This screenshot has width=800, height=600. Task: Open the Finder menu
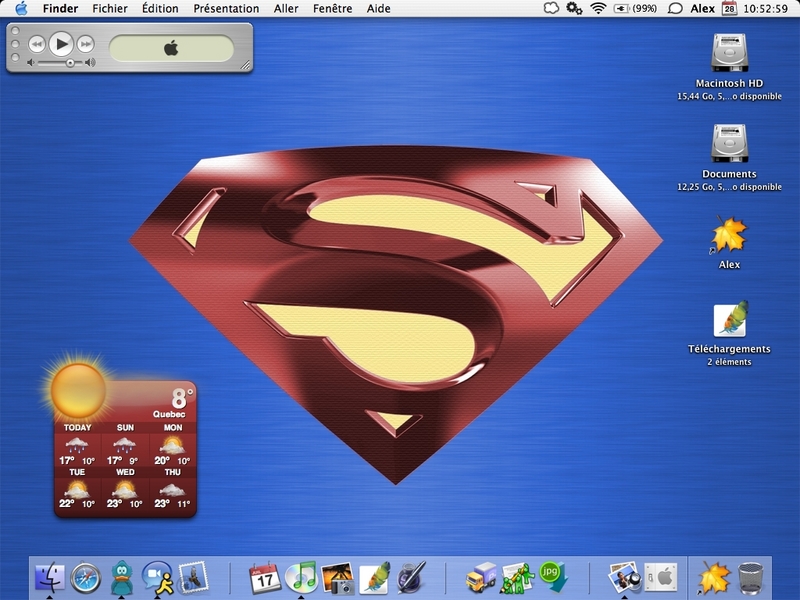[x=60, y=9]
